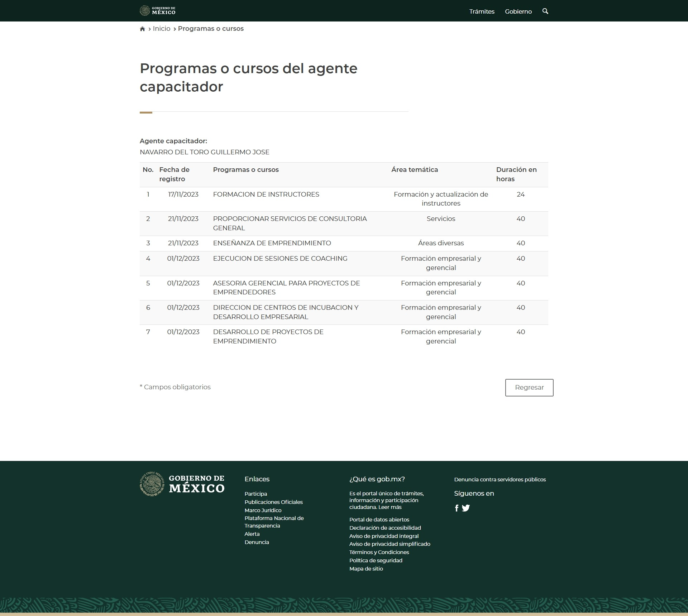Open the Participa footer link
The width and height of the screenshot is (688, 616).
point(255,494)
